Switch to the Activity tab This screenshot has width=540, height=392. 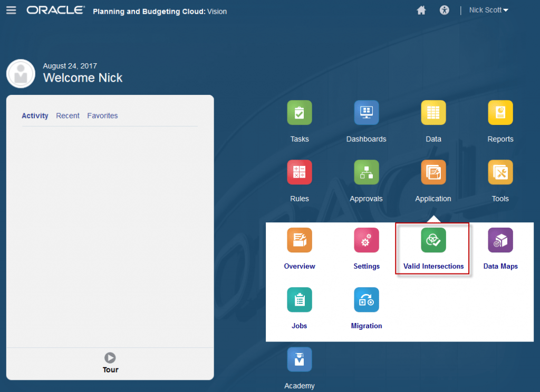point(35,115)
